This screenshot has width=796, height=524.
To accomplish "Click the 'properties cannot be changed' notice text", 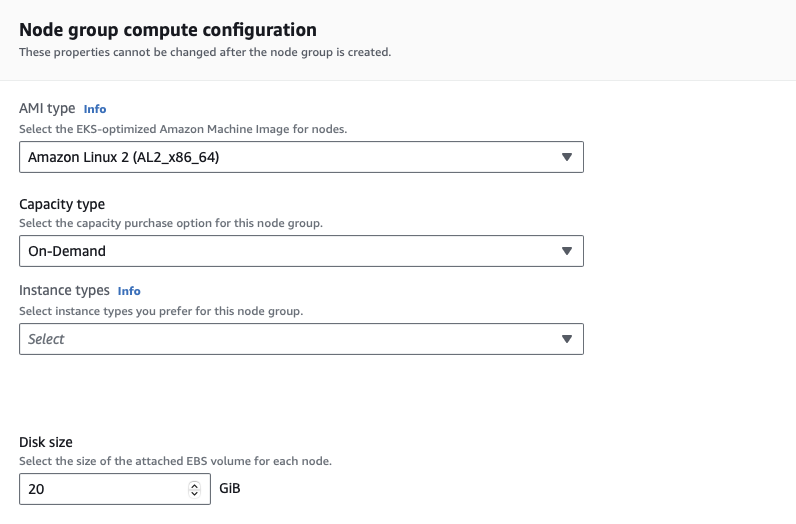I will click(x=205, y=52).
